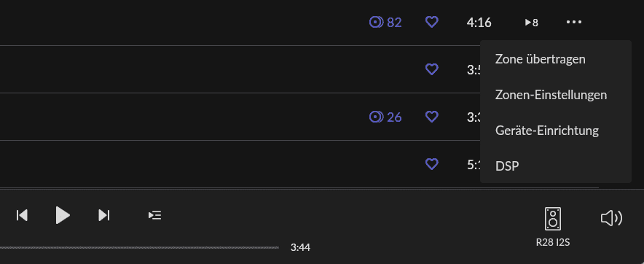Click the 82 play count disc icon
Image resolution: width=644 pixels, height=264 pixels.
click(x=376, y=22)
